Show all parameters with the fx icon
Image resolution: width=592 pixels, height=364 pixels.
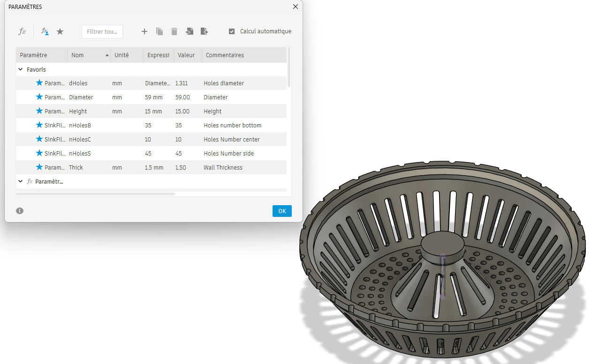click(x=22, y=31)
